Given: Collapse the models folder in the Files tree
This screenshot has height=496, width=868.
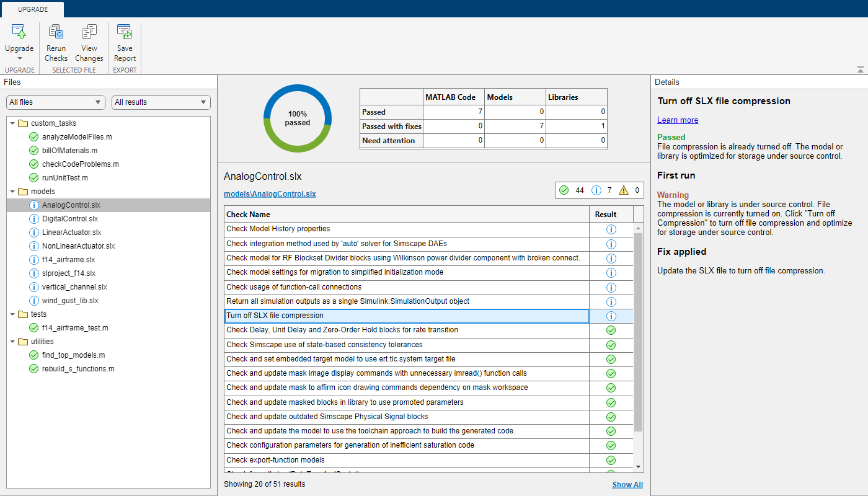Looking at the screenshot, I should tap(14, 191).
